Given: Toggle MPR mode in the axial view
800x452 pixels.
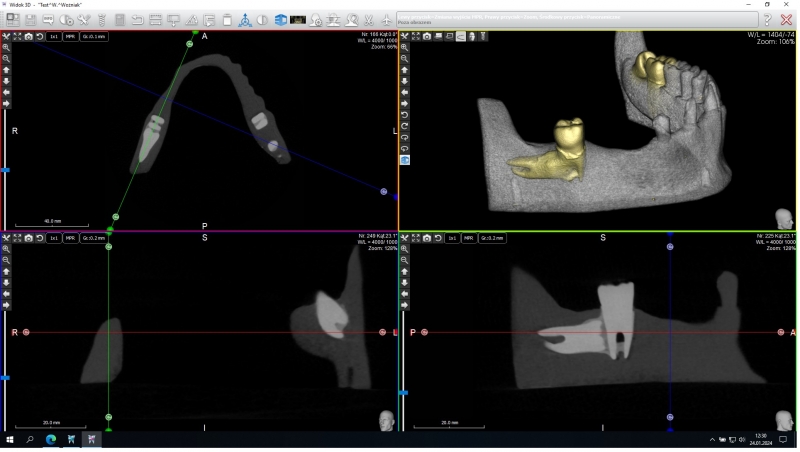Looking at the screenshot, I should pyautogui.click(x=71, y=36).
